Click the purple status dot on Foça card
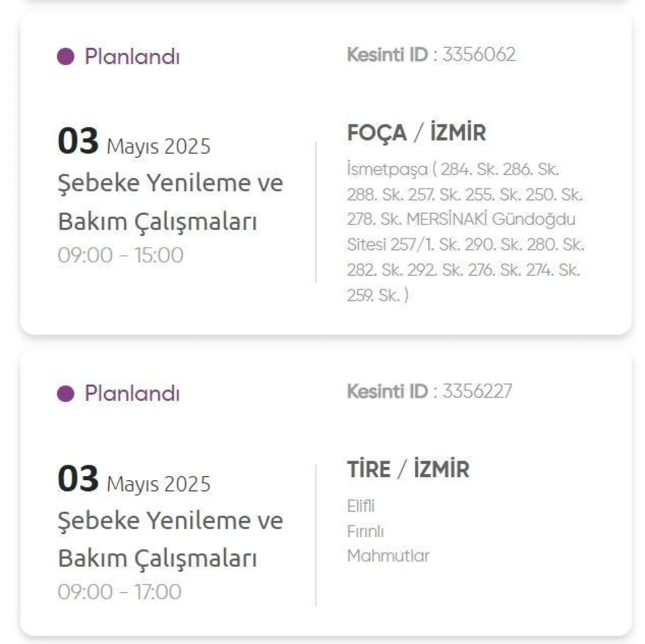 [x=66, y=56]
